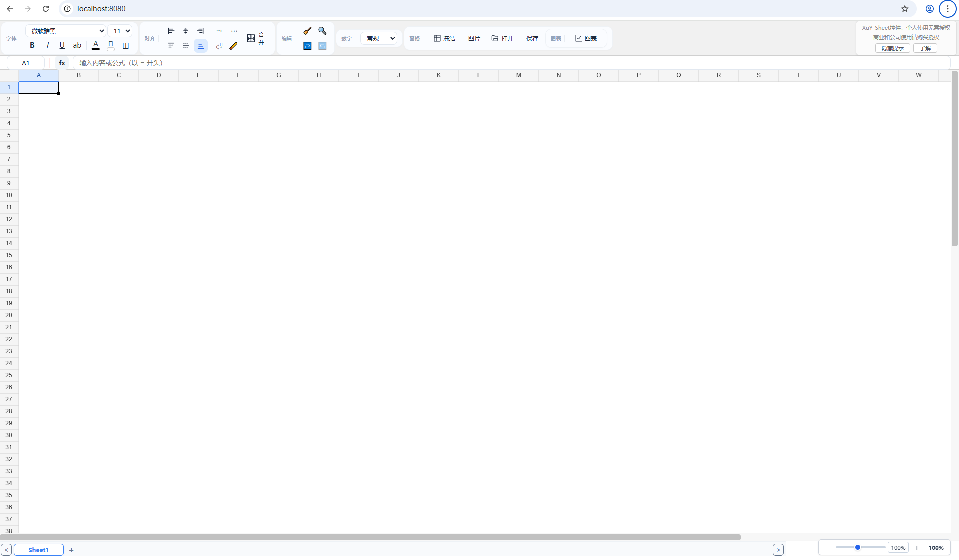Pick the cell fill color
This screenshot has height=560, width=959.
tap(111, 45)
